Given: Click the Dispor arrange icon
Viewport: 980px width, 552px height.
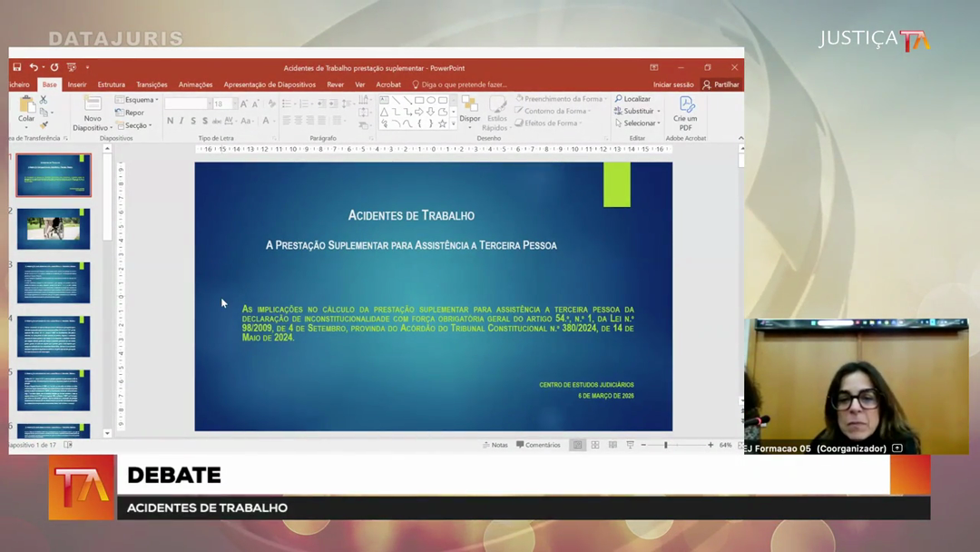Looking at the screenshot, I should pyautogui.click(x=469, y=107).
